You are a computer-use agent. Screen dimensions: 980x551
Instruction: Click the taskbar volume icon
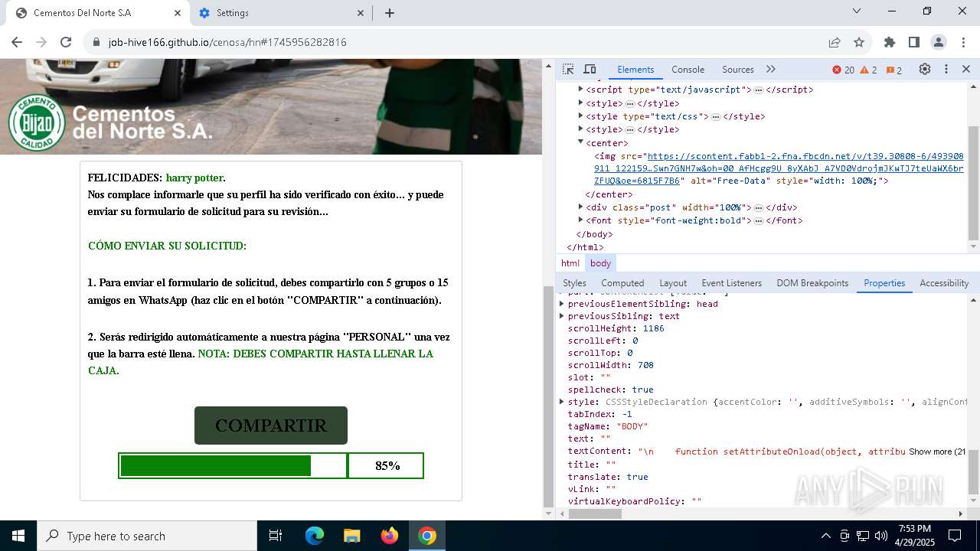click(881, 536)
